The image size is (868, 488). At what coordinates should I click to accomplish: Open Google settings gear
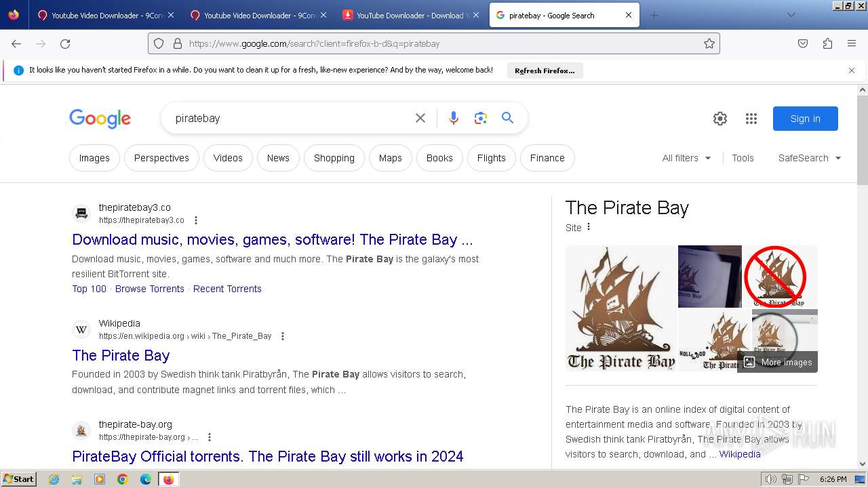pyautogui.click(x=720, y=119)
